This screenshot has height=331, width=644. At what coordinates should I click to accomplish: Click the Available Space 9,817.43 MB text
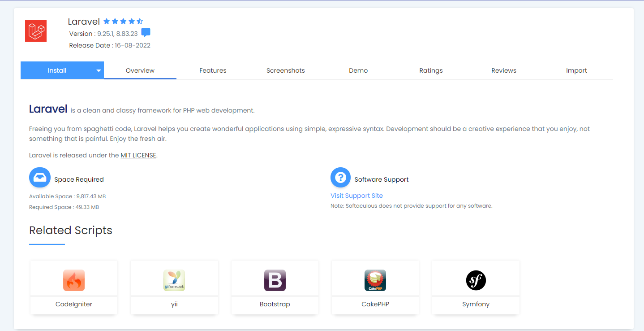click(x=67, y=196)
